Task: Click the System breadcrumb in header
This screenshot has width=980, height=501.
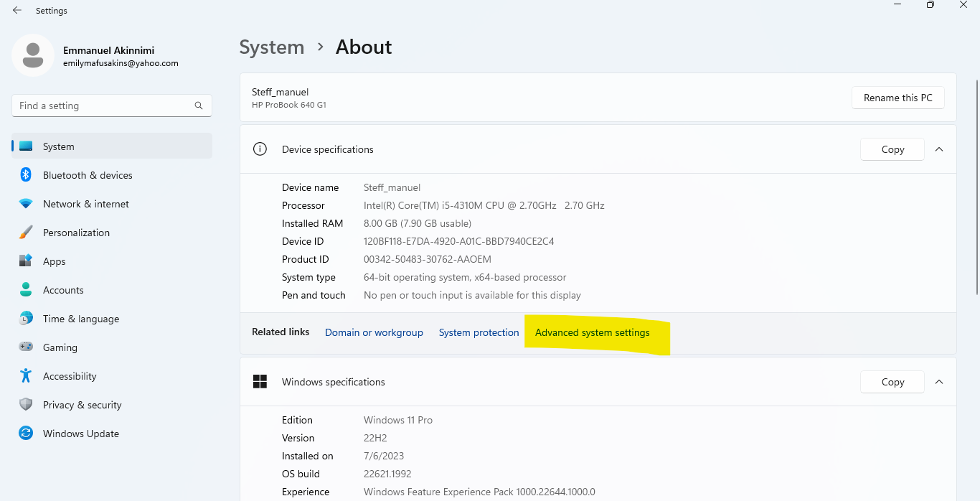Action: coord(272,47)
